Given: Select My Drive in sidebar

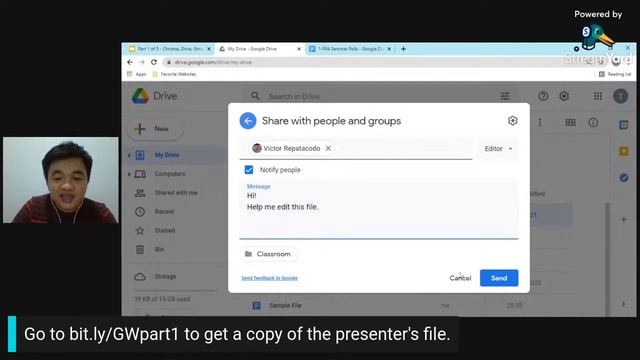Looking at the screenshot, I should click(167, 155).
